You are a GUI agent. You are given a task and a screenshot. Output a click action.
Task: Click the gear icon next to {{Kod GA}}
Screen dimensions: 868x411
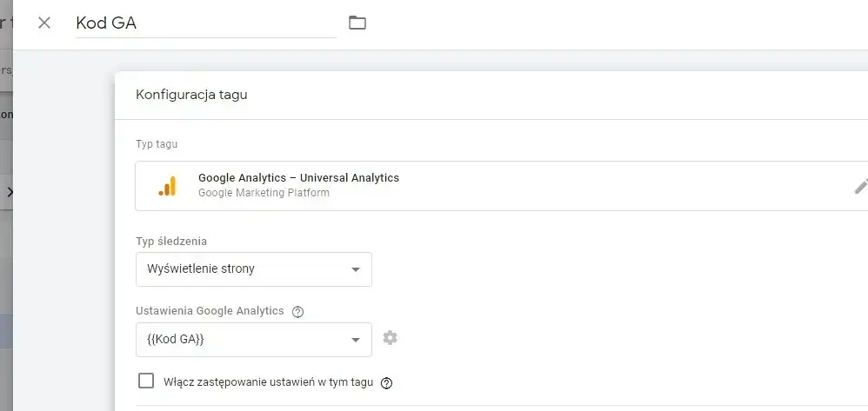pos(391,338)
